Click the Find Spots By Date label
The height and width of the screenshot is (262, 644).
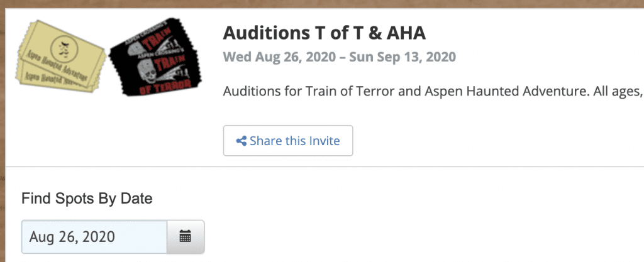tap(87, 199)
